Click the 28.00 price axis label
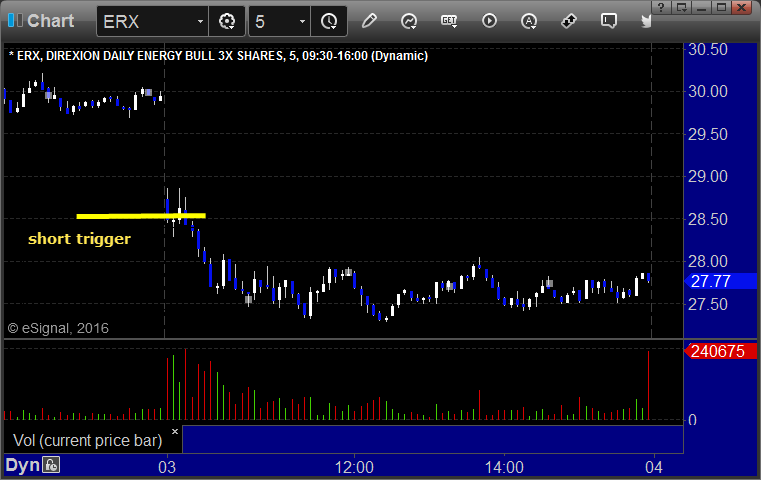Image resolution: width=761 pixels, height=480 pixels. coord(708,262)
